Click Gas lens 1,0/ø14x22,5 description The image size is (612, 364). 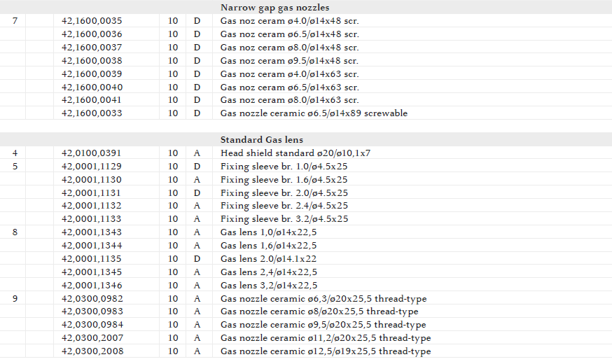268,232
